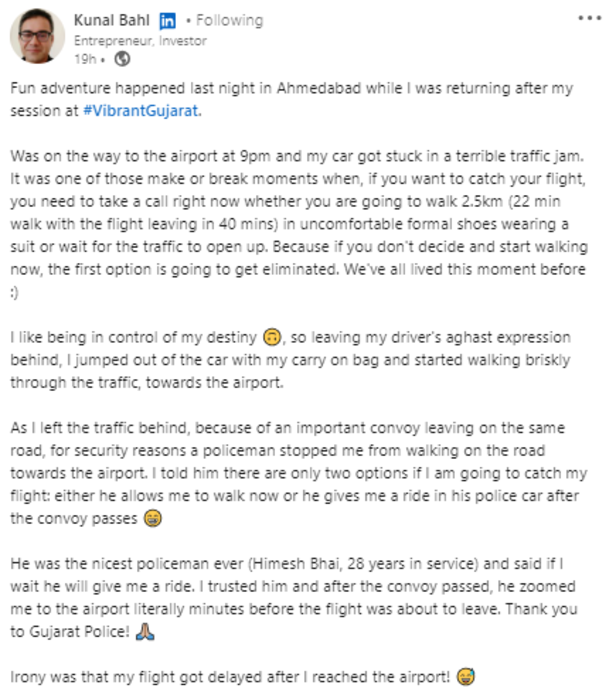Click the sweat-smile emoji at post end
616x695 pixels.
pos(464,677)
